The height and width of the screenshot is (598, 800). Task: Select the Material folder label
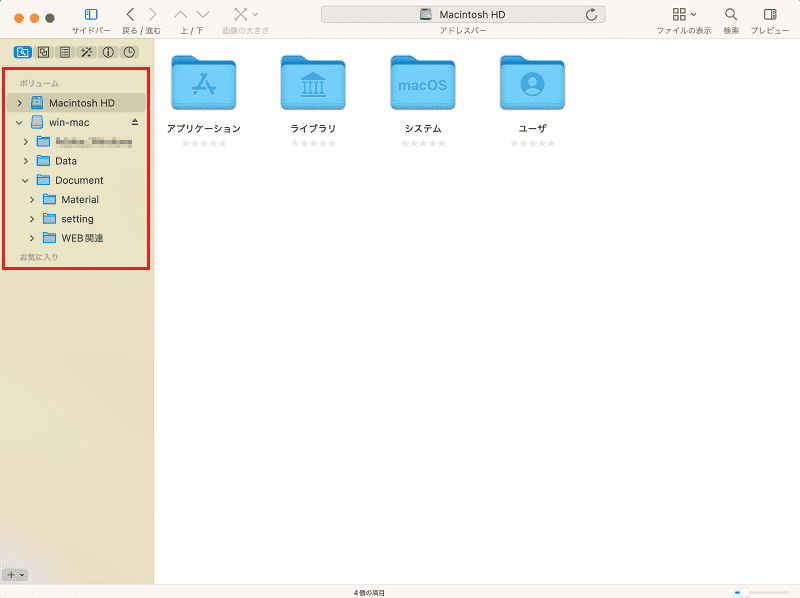(x=80, y=200)
